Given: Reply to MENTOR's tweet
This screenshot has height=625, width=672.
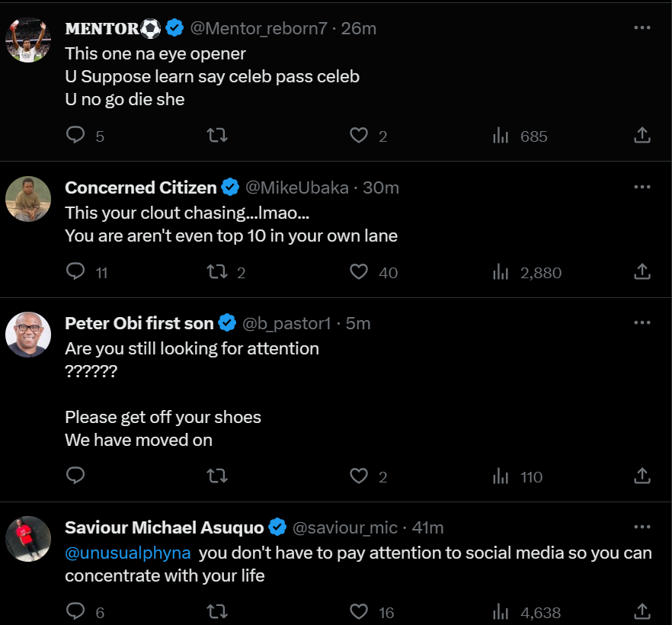Looking at the screenshot, I should click(75, 136).
